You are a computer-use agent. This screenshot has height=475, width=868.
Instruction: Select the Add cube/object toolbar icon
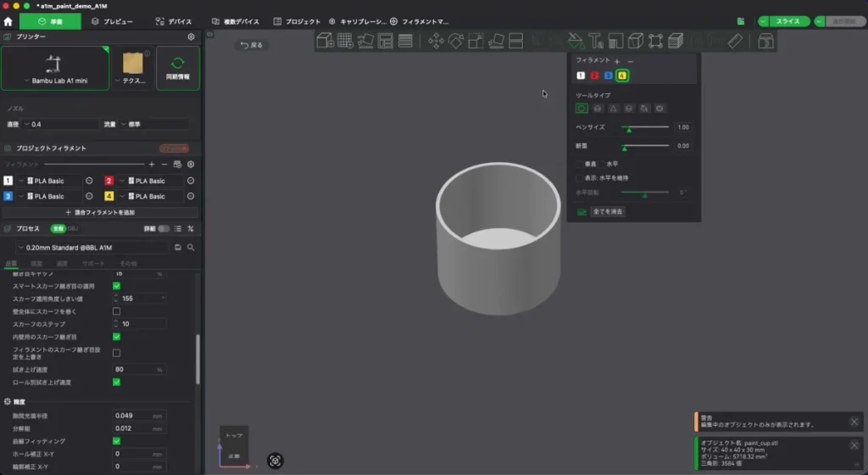click(325, 41)
